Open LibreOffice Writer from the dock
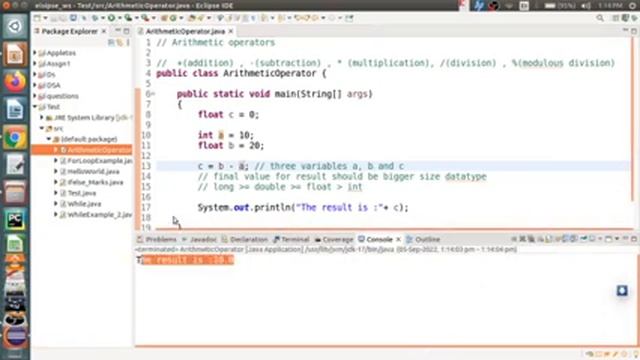640x360 pixels. pos(15,109)
